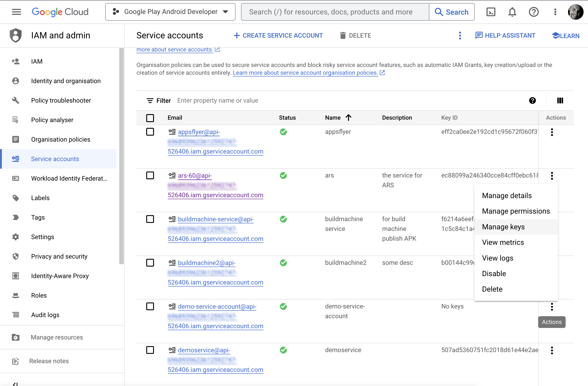Click the help question mark icon in header
Image resolution: width=588 pixels, height=386 pixels.
pyautogui.click(x=534, y=12)
